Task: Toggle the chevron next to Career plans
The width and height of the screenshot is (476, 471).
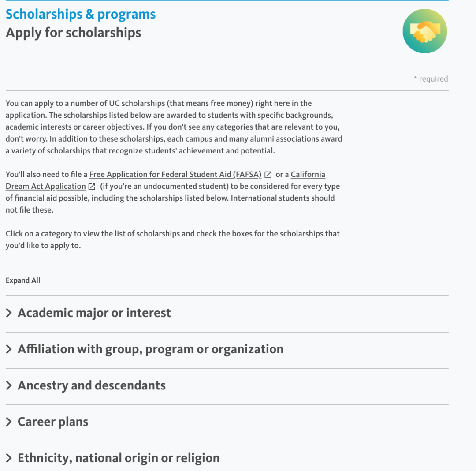Action: coord(9,422)
